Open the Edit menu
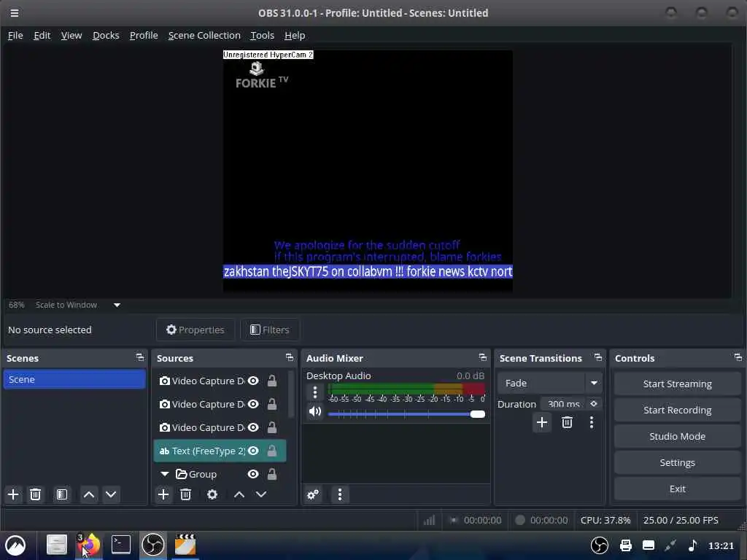This screenshot has height=560, width=747. click(42, 35)
